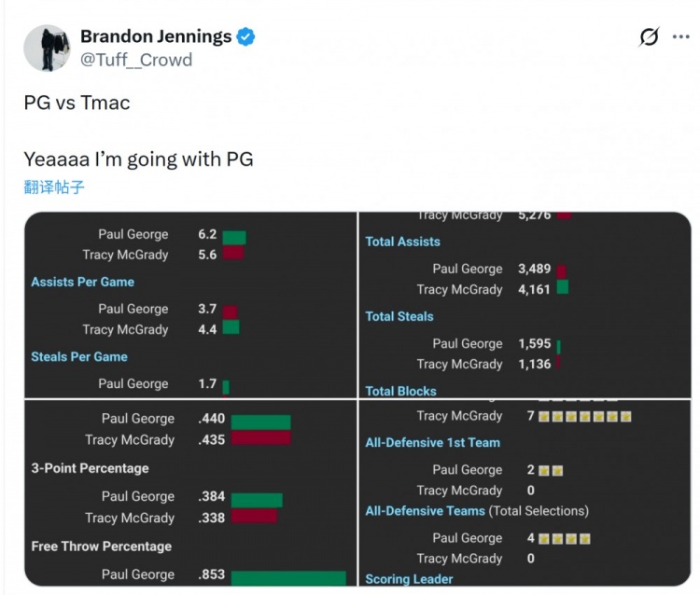Open the bottom-right All-Defensive teams image
700x595 pixels.
525,494
